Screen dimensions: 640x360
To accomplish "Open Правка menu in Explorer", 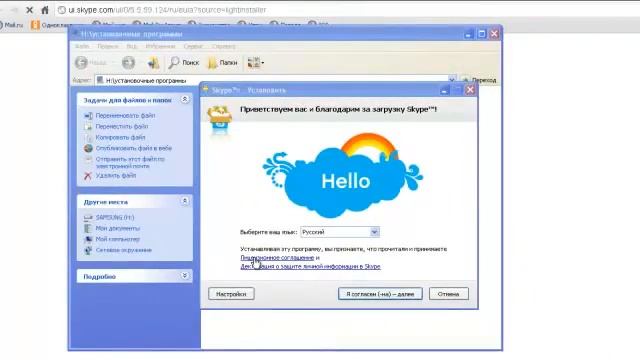I will (x=108, y=47).
